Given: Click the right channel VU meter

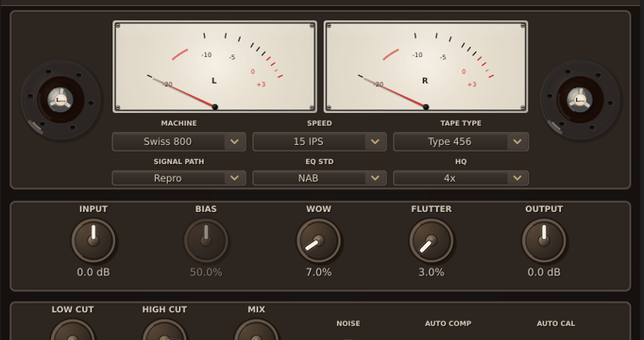Looking at the screenshot, I should pyautogui.click(x=425, y=66).
